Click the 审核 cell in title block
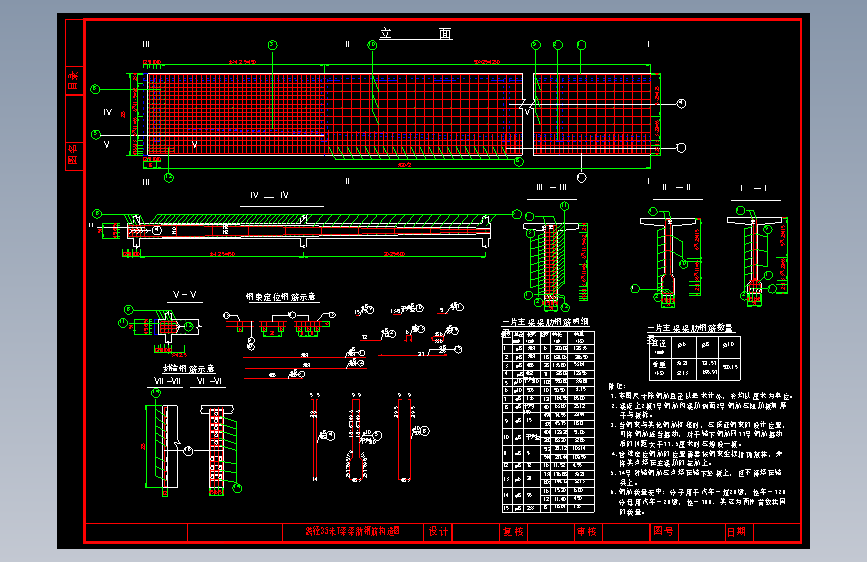The image size is (867, 562). pyautogui.click(x=587, y=532)
